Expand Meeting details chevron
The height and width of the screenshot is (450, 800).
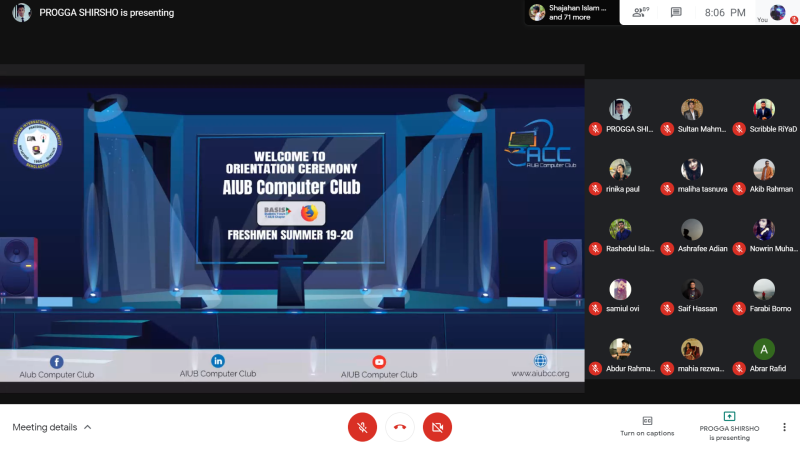(88, 427)
